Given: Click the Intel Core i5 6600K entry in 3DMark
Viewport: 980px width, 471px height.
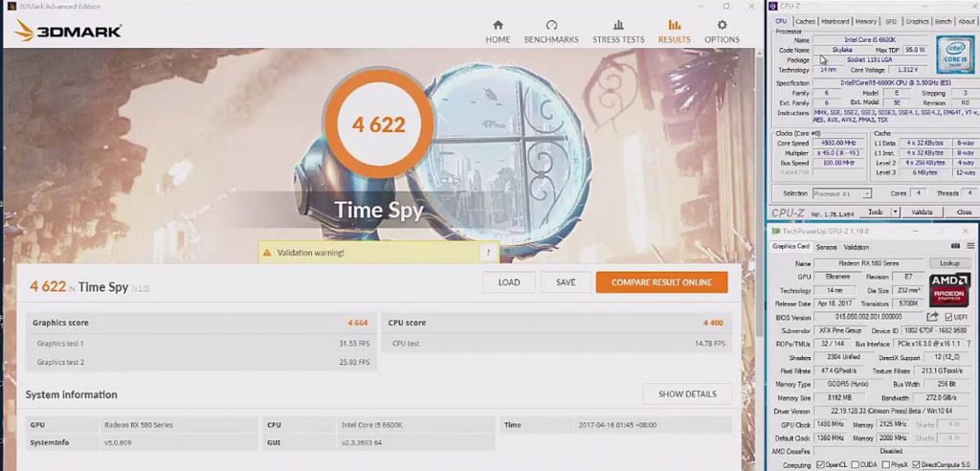Looking at the screenshot, I should coord(372,425).
